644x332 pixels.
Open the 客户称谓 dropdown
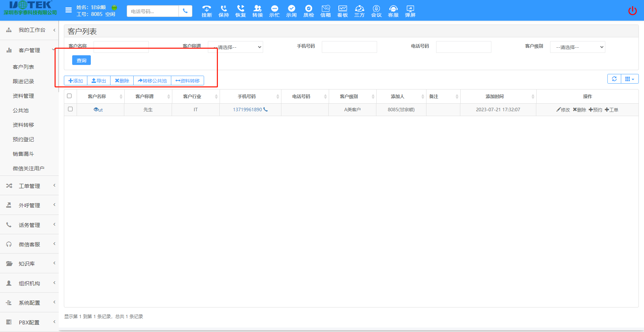(236, 47)
